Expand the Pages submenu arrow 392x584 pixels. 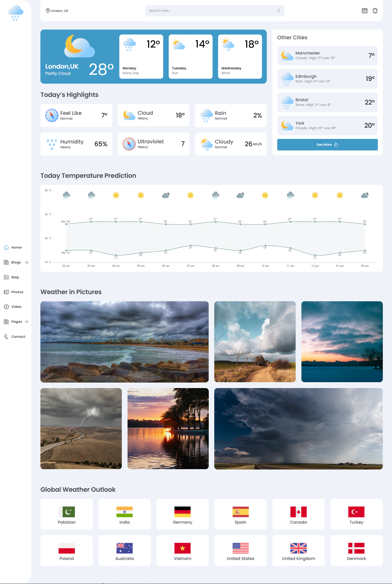[27, 322]
